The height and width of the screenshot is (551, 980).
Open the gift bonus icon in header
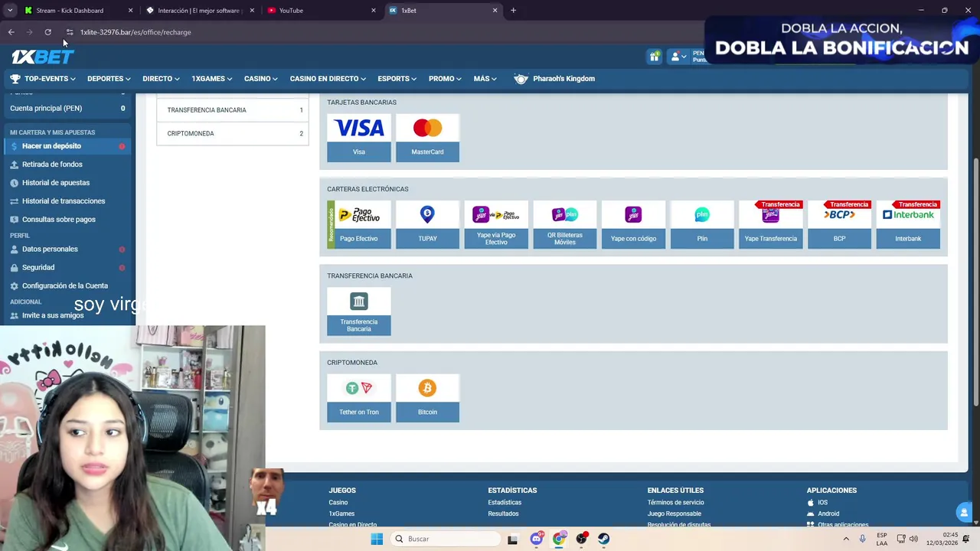click(654, 57)
